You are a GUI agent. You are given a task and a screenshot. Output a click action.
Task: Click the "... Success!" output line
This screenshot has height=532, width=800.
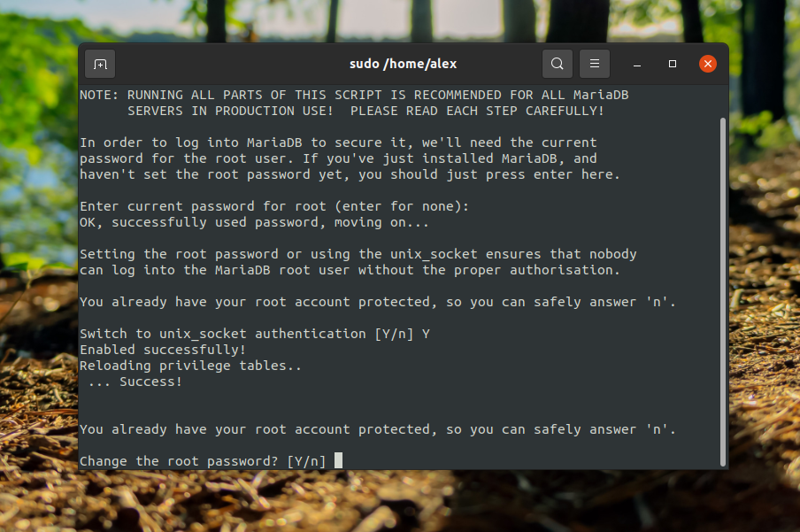point(135,382)
